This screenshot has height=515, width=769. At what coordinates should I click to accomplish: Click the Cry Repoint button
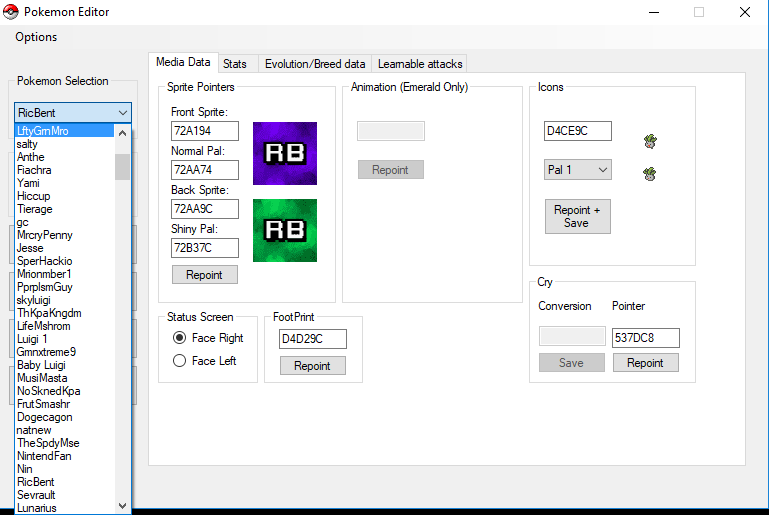click(645, 363)
